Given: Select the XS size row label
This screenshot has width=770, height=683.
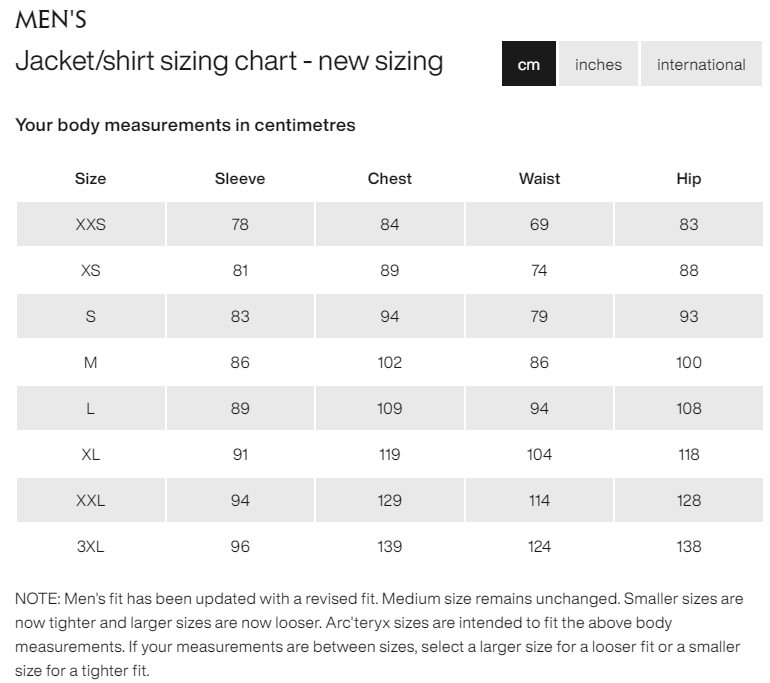Looking at the screenshot, I should click(x=90, y=271).
